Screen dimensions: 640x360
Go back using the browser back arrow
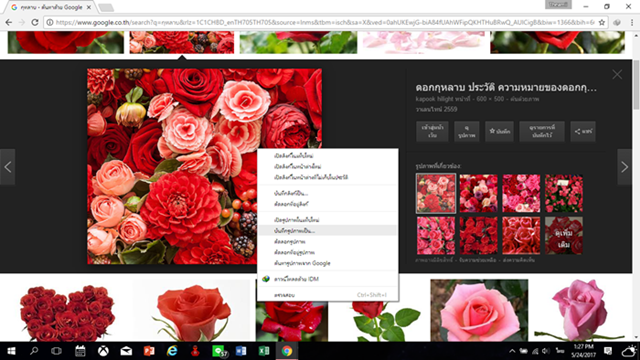coord(9,22)
